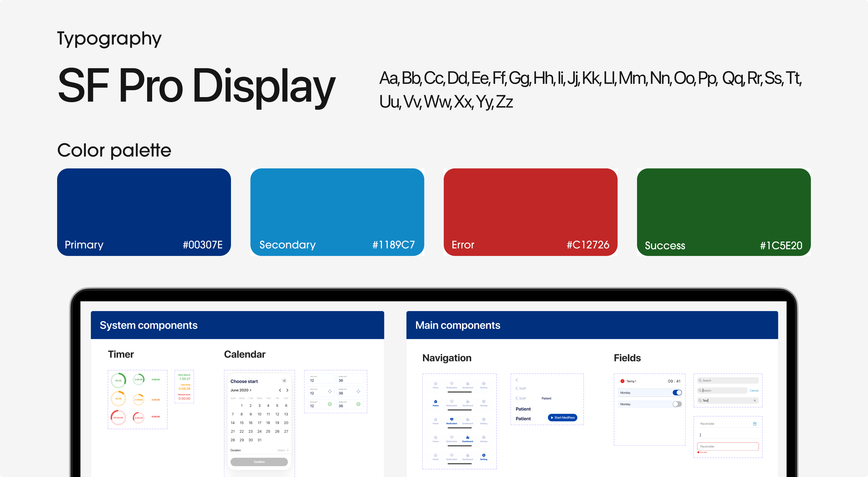Image resolution: width=868 pixels, height=477 pixels.
Task: Select Setting tab in the all-inactive navigation row
Action: click(x=483, y=385)
